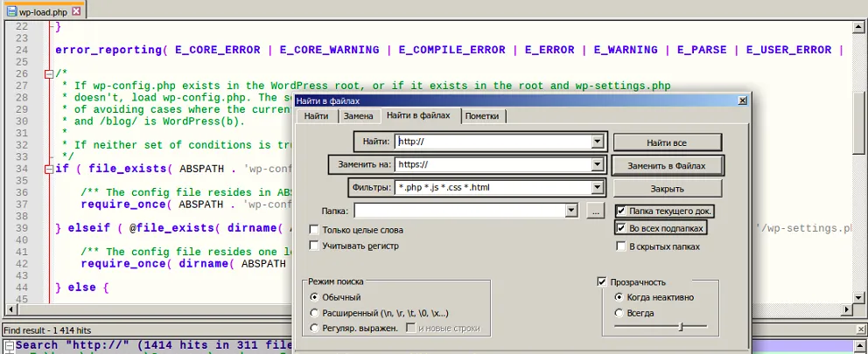Collapse the comment block at line 26
This screenshot has height=354, width=868.
48,74
